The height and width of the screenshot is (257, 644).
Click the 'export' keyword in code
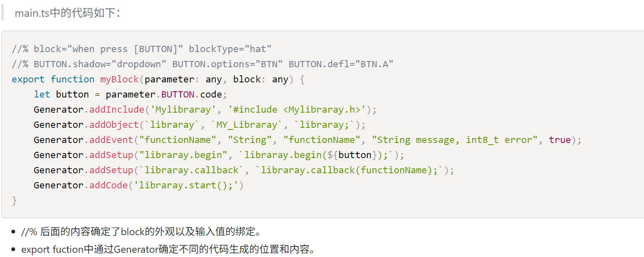point(28,79)
